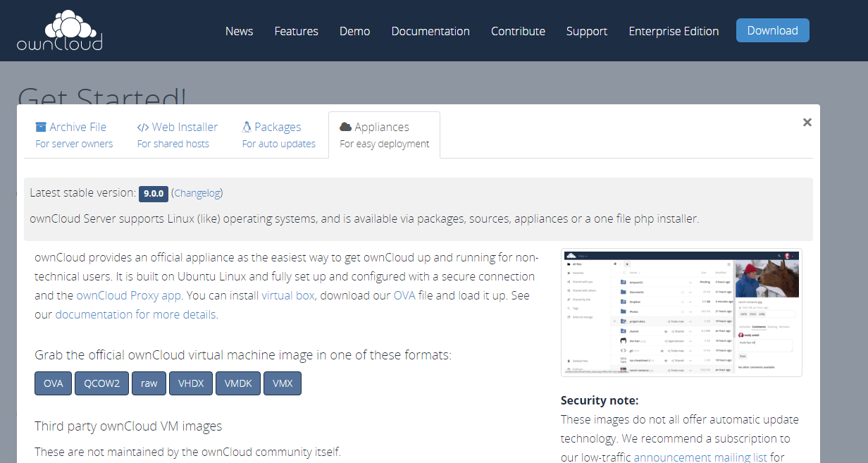Follow the ownCloud Proxy app link
The width and height of the screenshot is (868, 463).
[x=128, y=295]
